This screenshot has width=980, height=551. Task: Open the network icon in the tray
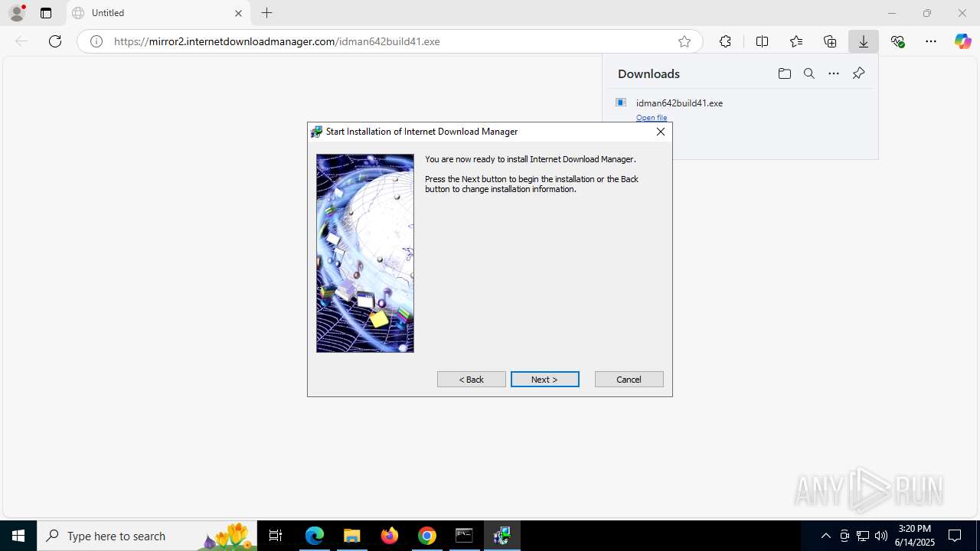[863, 536]
